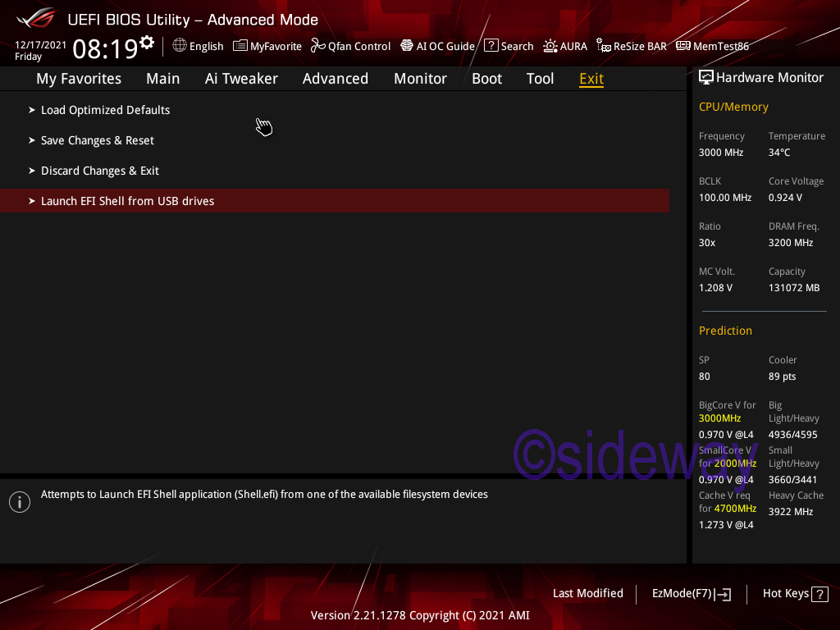Click the Hot Keys question-mark icon
The width and height of the screenshot is (840, 630).
point(819,594)
